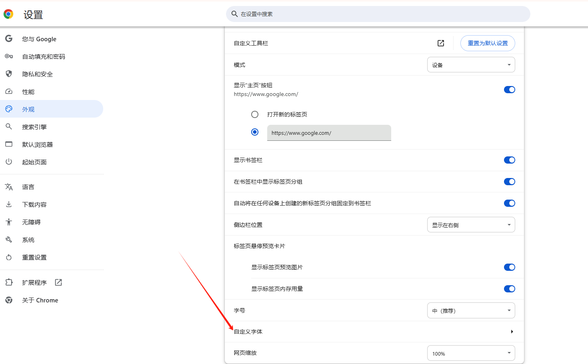Click the magnifier icon for 搜索引擎
This screenshot has width=588, height=364.
tap(9, 127)
